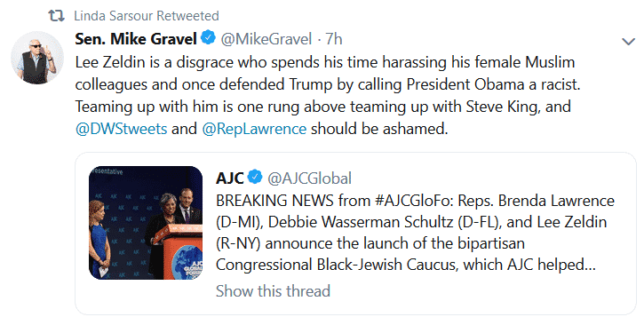Screen dimensions: 644x325
Task: Click the 7h tweet timestamp
Action: pyautogui.click(x=334, y=39)
